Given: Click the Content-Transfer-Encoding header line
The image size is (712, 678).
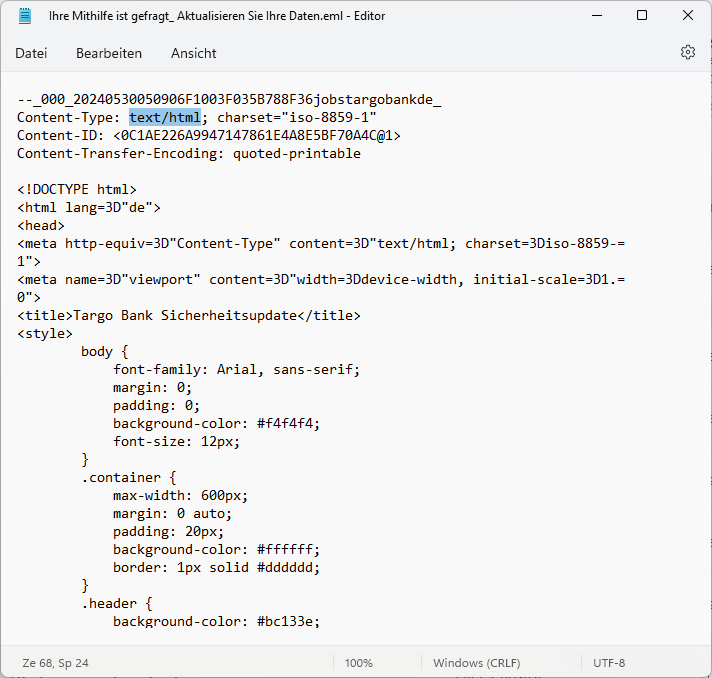Looking at the screenshot, I should (x=188, y=154).
